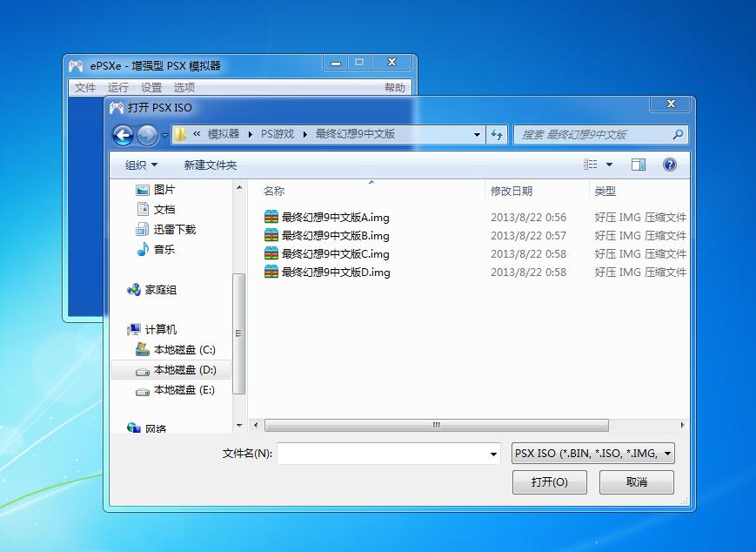Select 计算机 in the navigation pane
756x552 pixels.
[x=161, y=330]
